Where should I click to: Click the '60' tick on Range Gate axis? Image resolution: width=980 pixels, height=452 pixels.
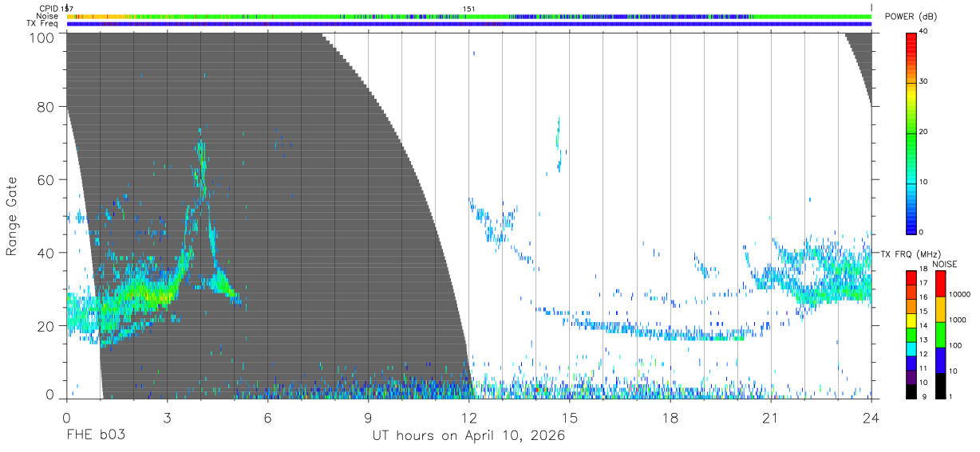[x=47, y=179]
